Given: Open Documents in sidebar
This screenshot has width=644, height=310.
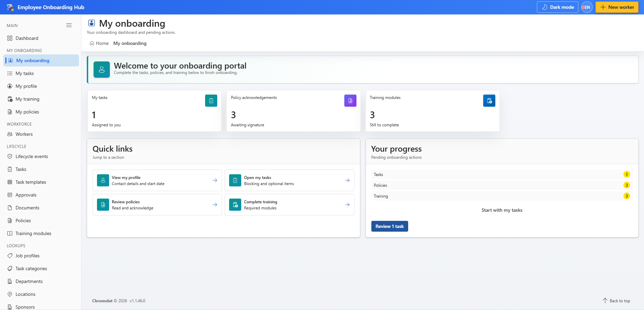Looking at the screenshot, I should [41, 208].
